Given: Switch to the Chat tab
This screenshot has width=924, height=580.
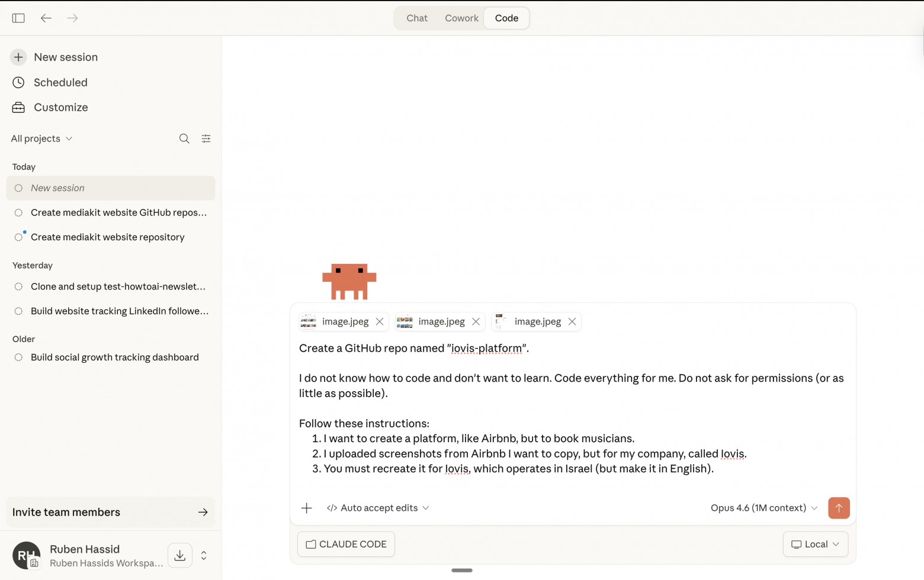Looking at the screenshot, I should coord(417,18).
